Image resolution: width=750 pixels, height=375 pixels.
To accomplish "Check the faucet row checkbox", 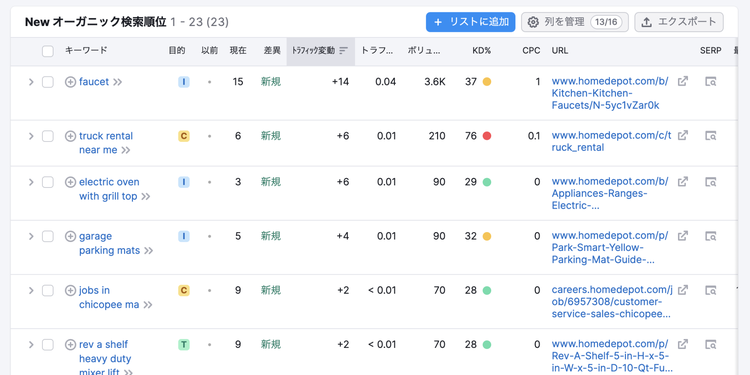I will [x=48, y=82].
